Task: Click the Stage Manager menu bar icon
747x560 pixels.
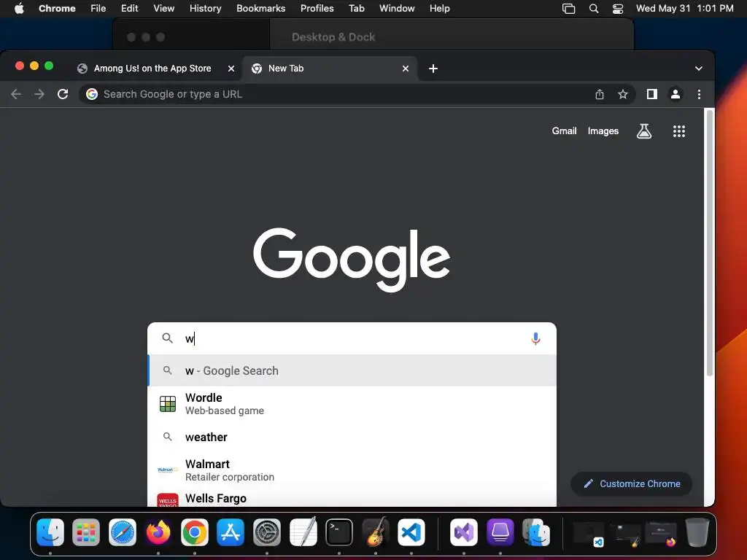Action: click(568, 9)
